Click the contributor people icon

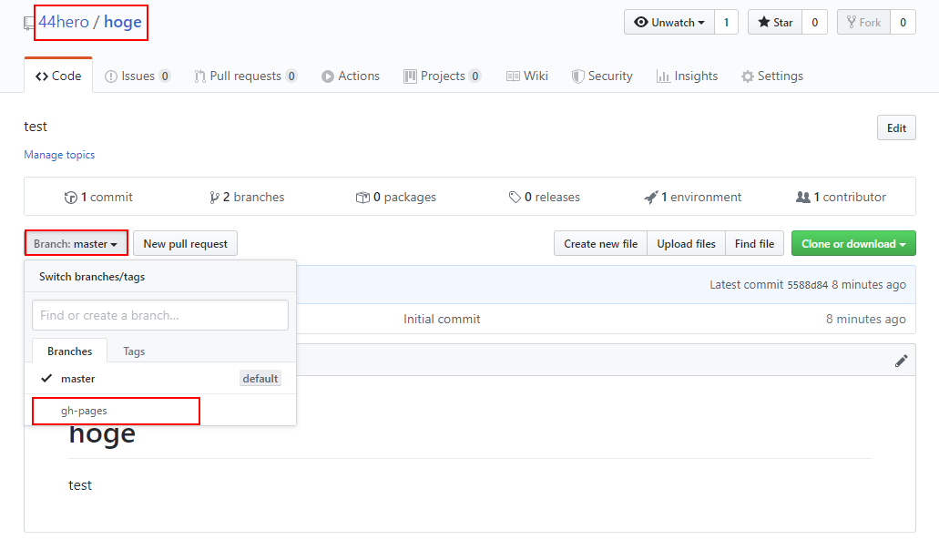[803, 197]
